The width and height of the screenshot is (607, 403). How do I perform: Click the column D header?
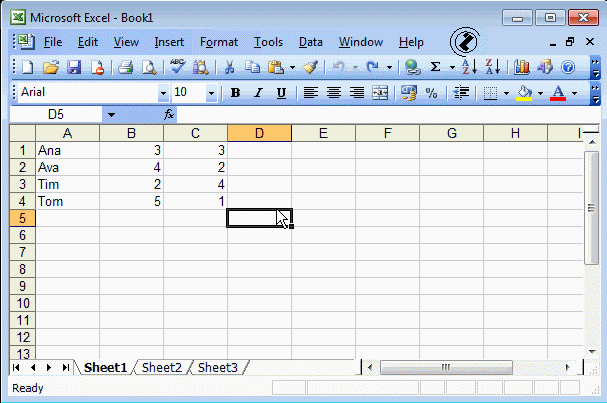[x=259, y=133]
